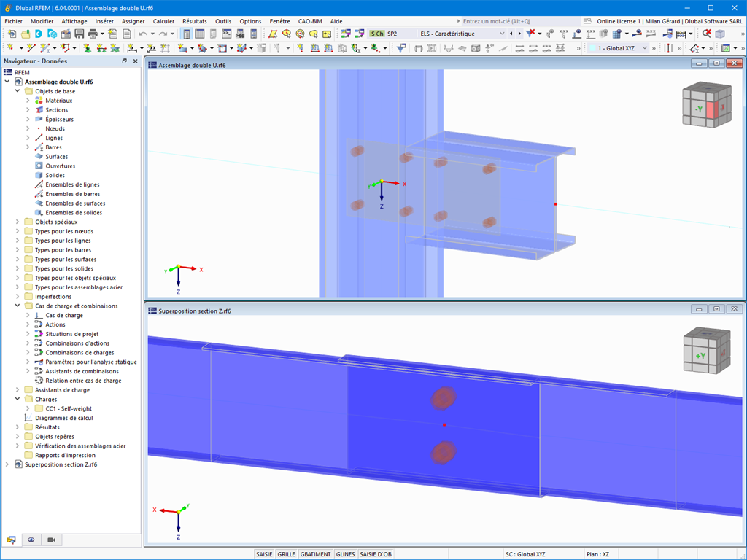
Task: Click the transparent cube view icon
Action: tap(720, 34)
